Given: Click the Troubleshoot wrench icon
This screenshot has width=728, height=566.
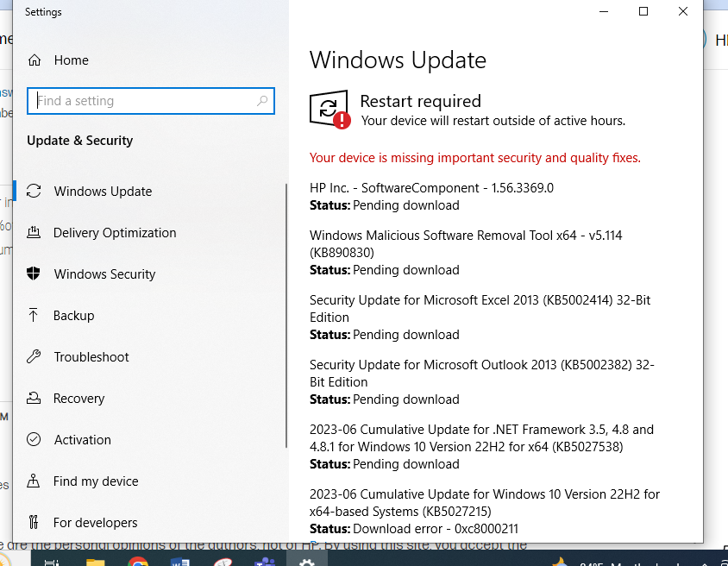Looking at the screenshot, I should click(33, 356).
